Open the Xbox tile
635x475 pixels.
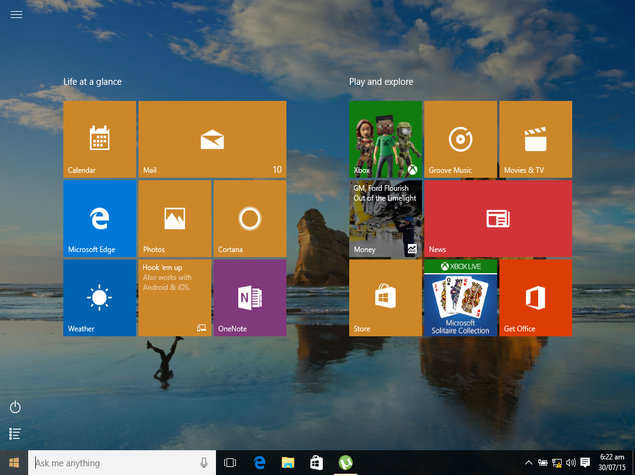click(x=386, y=139)
